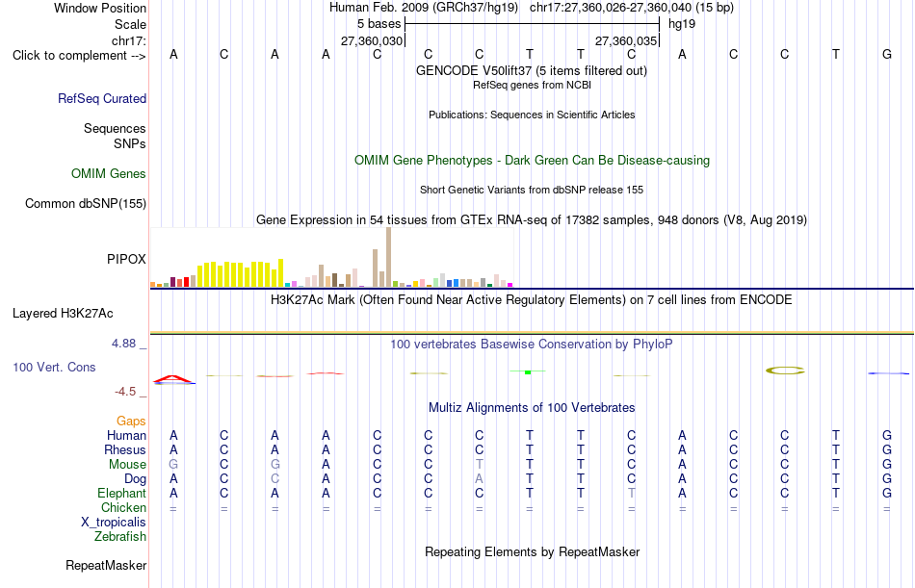The image size is (915, 588).
Task: Click the Human species row label
Action: click(126, 436)
